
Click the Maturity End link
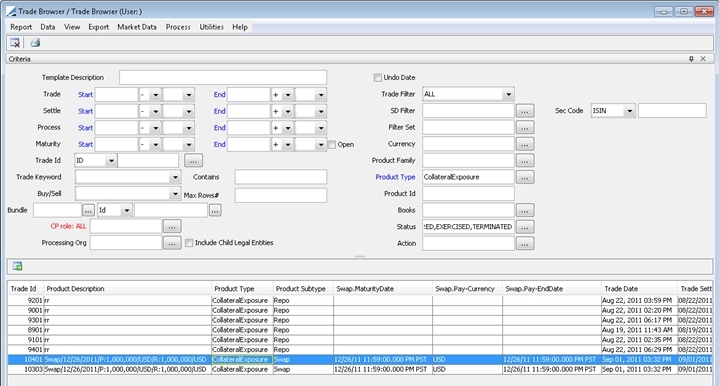click(219, 144)
